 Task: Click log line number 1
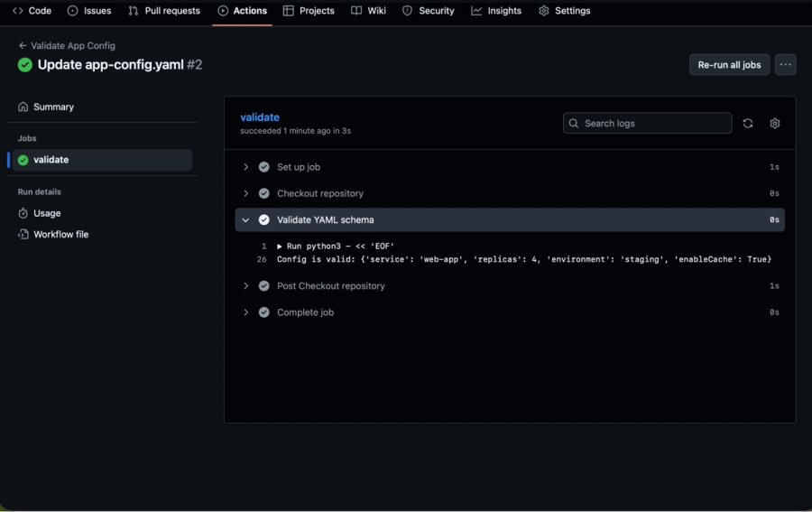click(x=264, y=247)
